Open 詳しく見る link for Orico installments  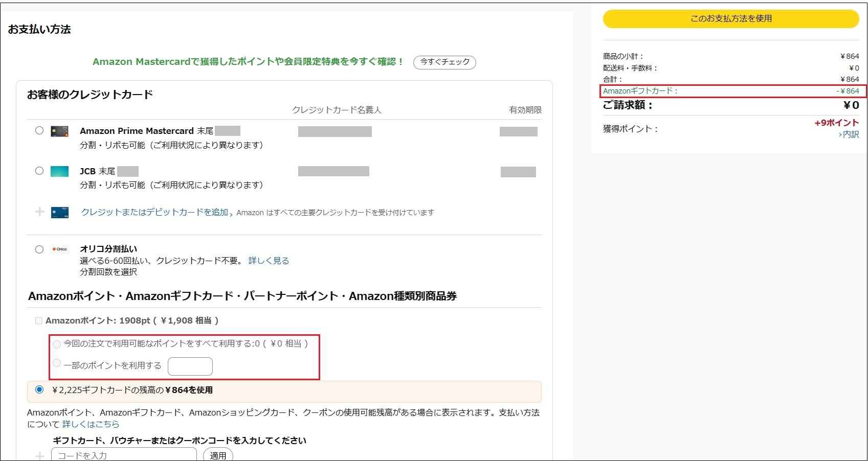[x=269, y=261]
